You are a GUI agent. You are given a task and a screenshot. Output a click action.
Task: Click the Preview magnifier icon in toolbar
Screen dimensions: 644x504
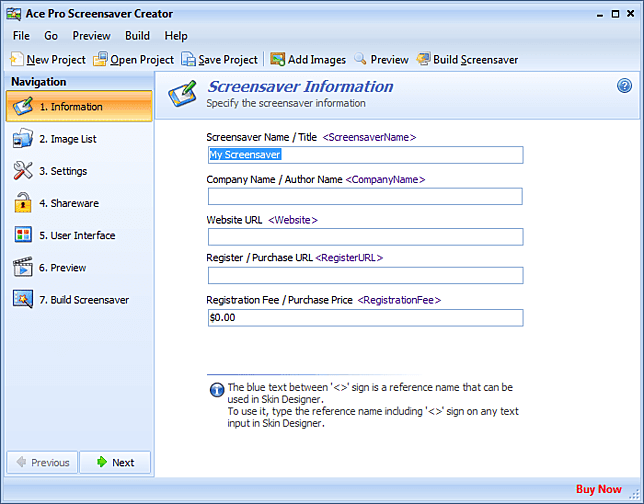point(360,59)
